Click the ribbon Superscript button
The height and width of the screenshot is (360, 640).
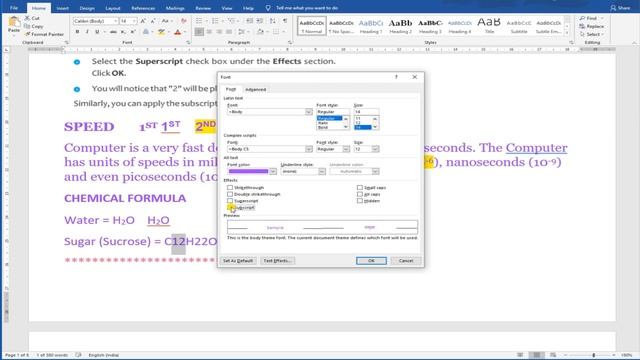[x=133, y=32]
